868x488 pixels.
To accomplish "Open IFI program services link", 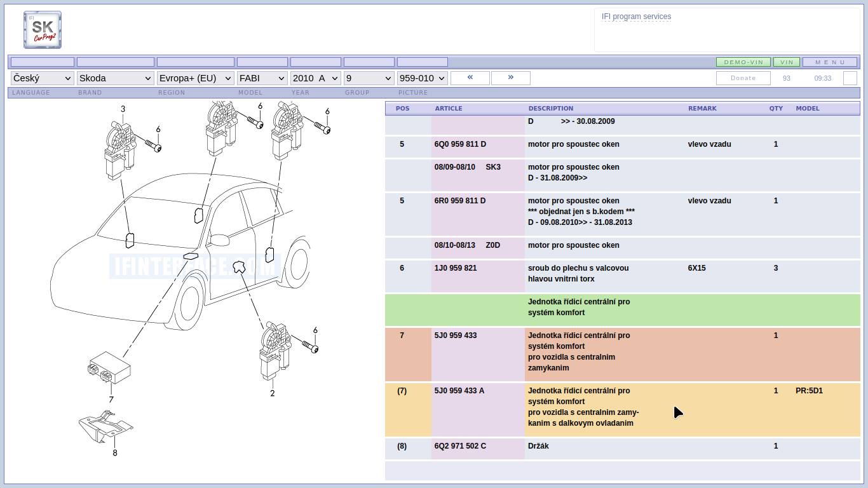I will [x=636, y=17].
